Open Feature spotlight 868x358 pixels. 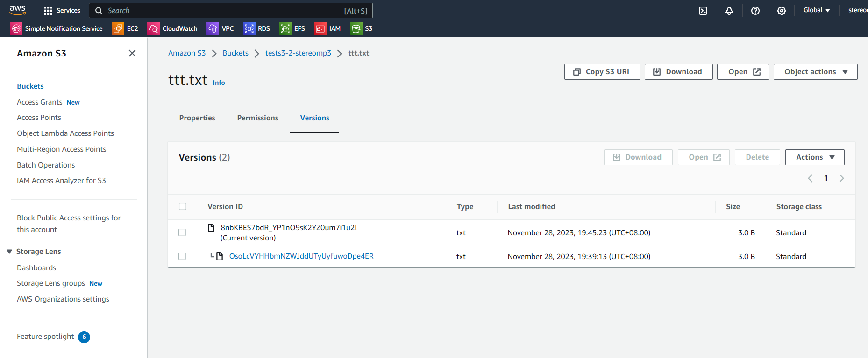(45, 337)
